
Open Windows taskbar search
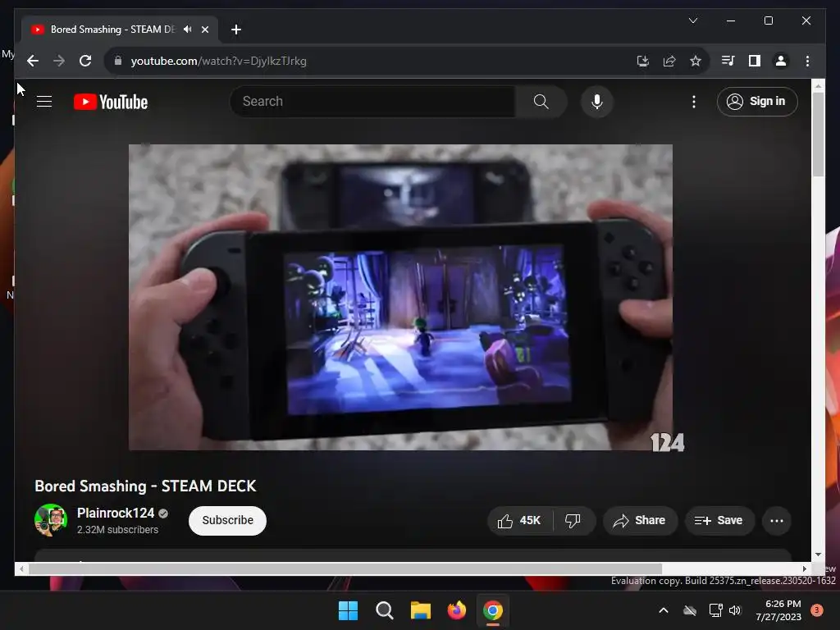tap(385, 610)
